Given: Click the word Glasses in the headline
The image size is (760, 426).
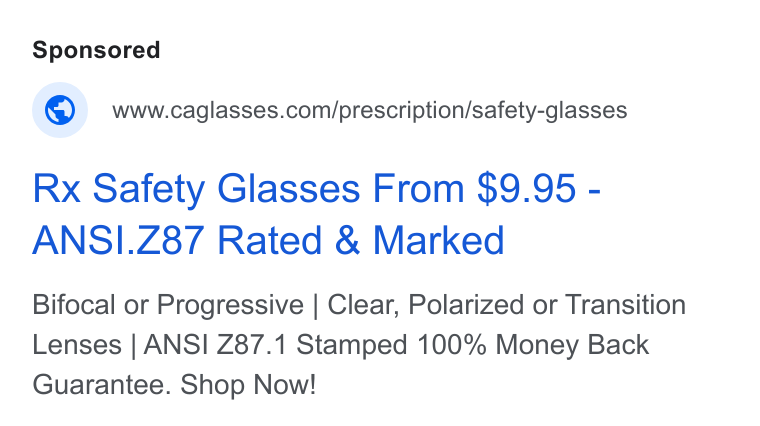Looking at the screenshot, I should point(288,189).
